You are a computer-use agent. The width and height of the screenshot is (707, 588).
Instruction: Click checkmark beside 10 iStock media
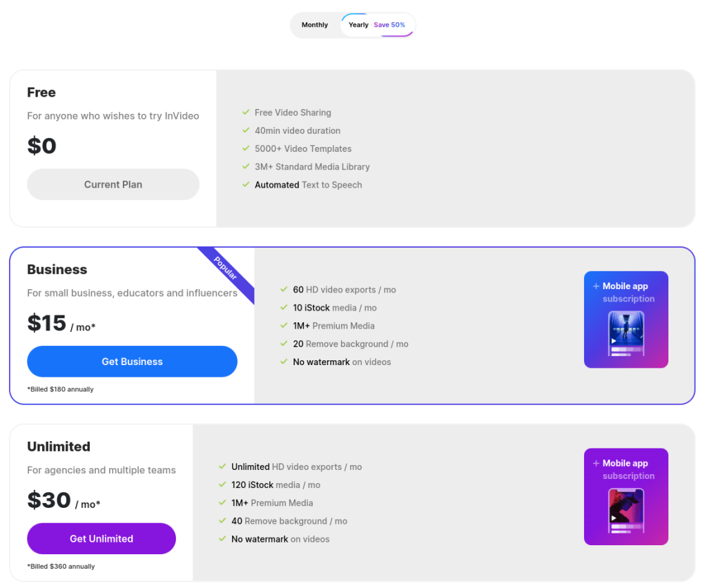click(284, 307)
